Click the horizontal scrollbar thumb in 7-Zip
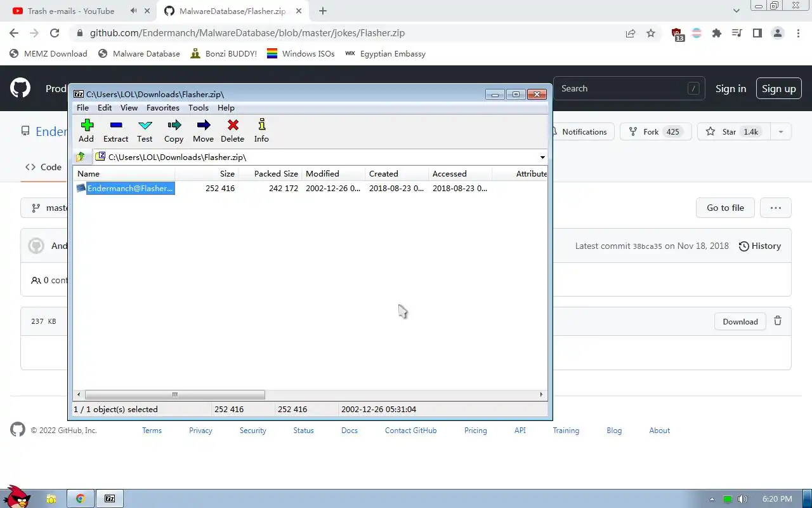Viewport: 812px width, 508px height. pos(174,394)
